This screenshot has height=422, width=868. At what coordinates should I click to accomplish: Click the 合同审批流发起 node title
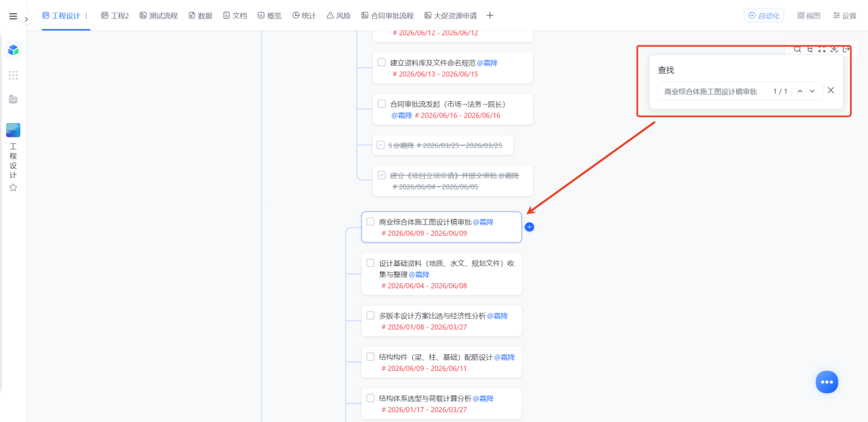[448, 105]
